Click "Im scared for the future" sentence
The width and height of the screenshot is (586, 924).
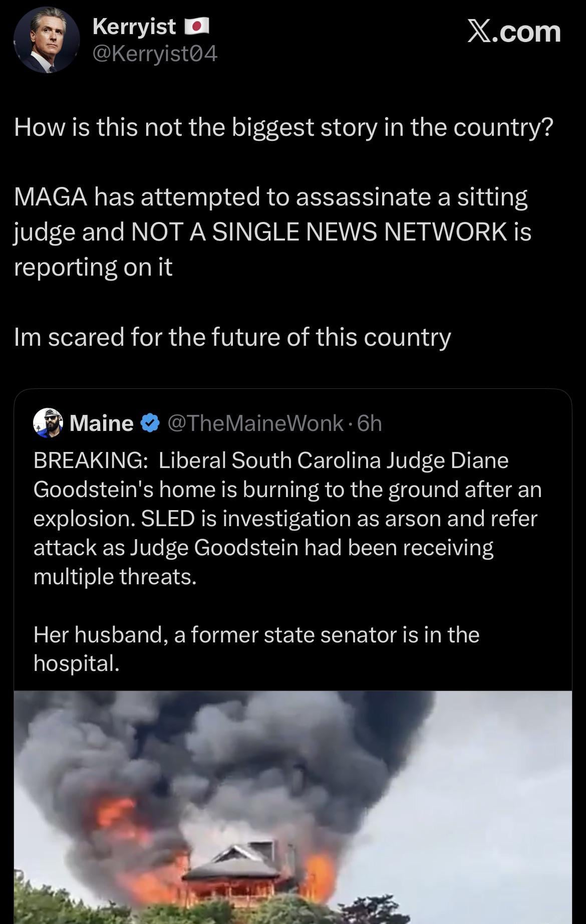click(x=232, y=337)
